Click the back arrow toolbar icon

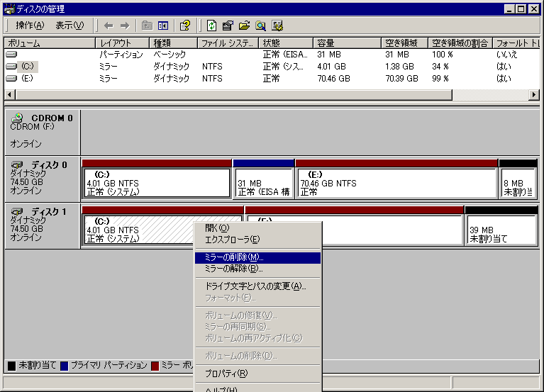tap(109, 26)
